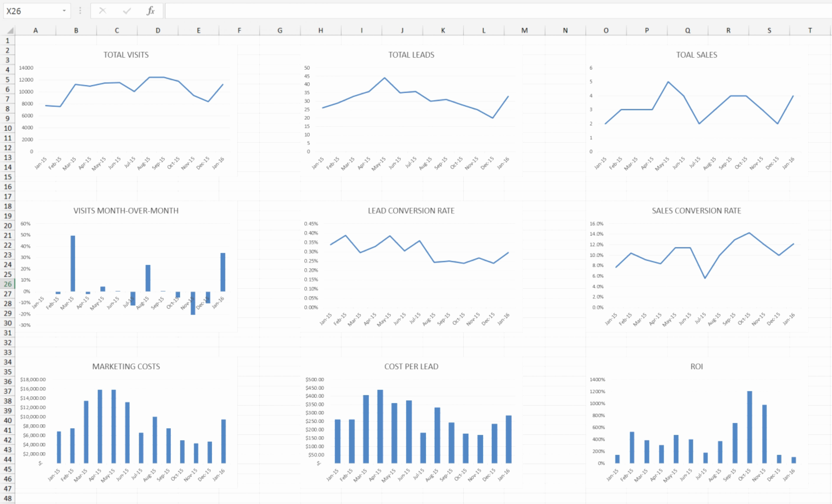This screenshot has width=832, height=504.
Task: Click the ROI chart title
Action: (x=697, y=366)
